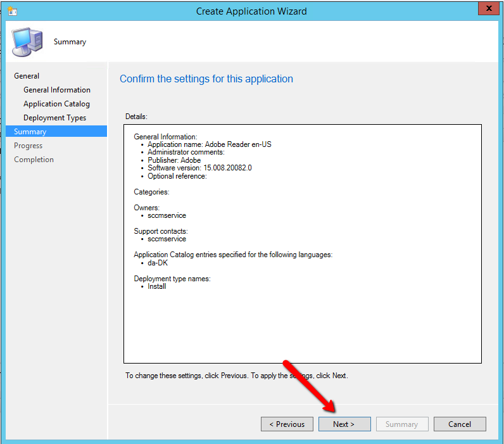
Task: Click the Progress step in the sidebar
Action: point(28,146)
